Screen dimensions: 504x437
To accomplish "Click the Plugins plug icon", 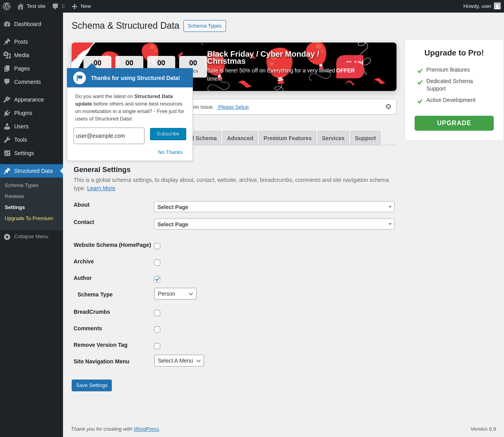I will click(x=7, y=113).
